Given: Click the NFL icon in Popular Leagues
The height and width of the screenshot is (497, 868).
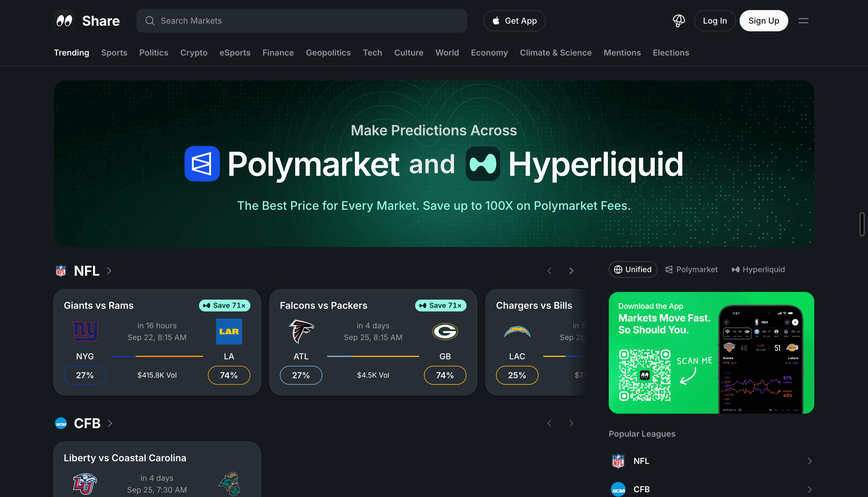Looking at the screenshot, I should pos(618,461).
